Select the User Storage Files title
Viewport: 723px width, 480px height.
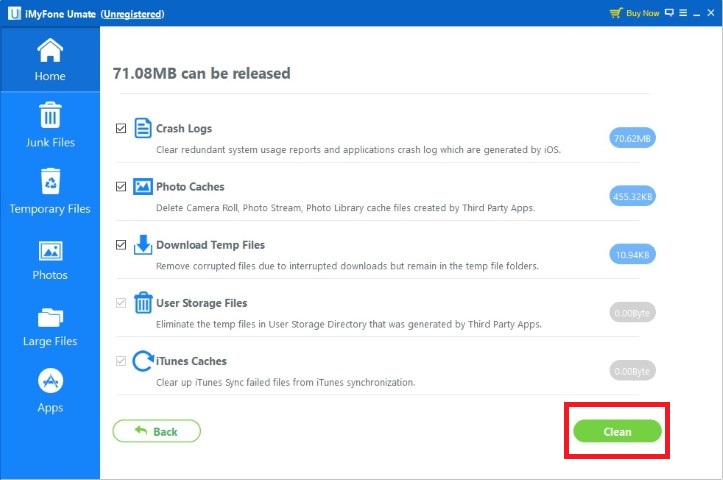(201, 303)
